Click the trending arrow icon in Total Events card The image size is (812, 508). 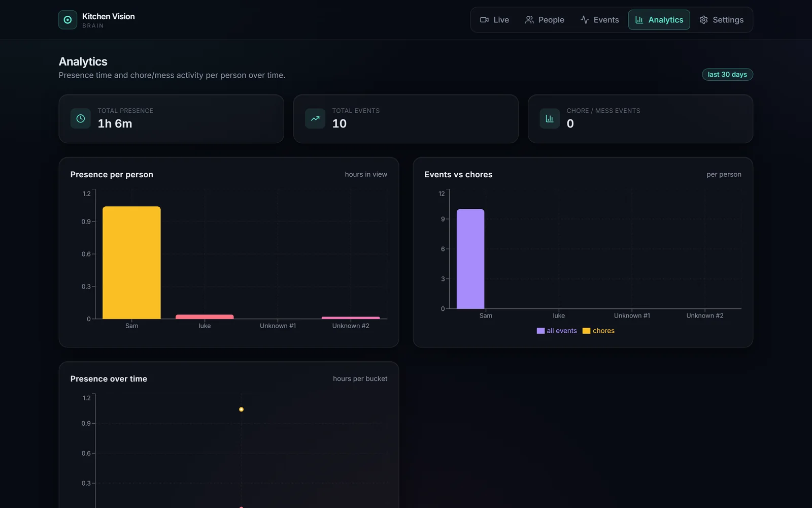(x=315, y=118)
